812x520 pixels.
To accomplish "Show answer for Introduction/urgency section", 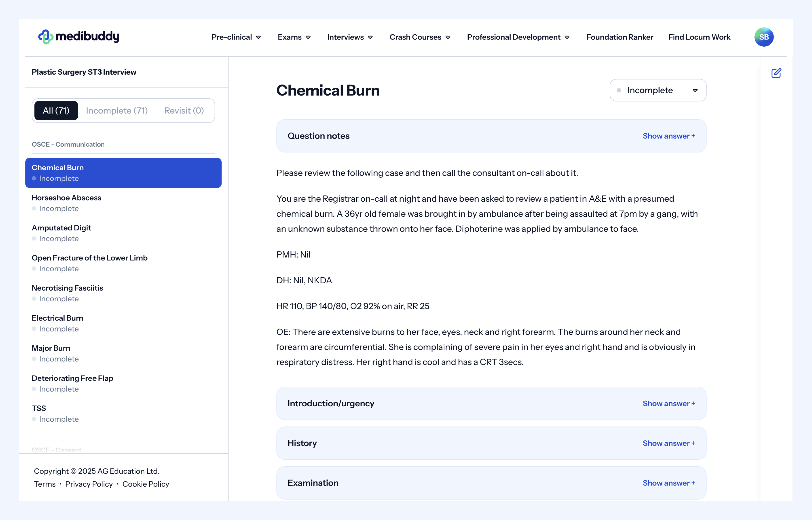I will (668, 404).
